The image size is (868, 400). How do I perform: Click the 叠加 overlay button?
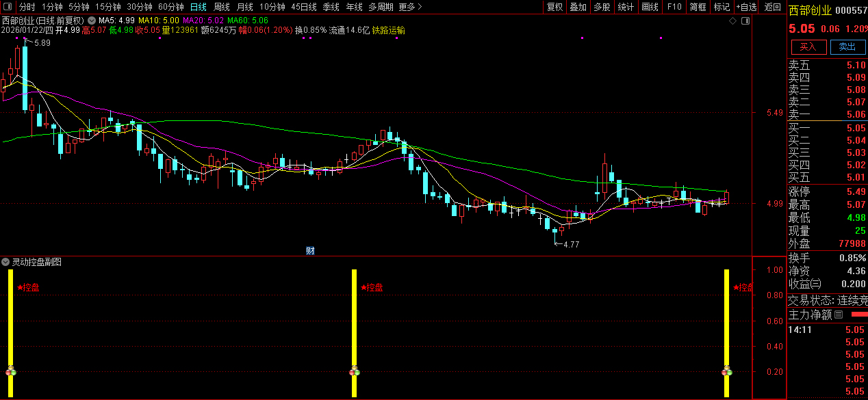(578, 7)
